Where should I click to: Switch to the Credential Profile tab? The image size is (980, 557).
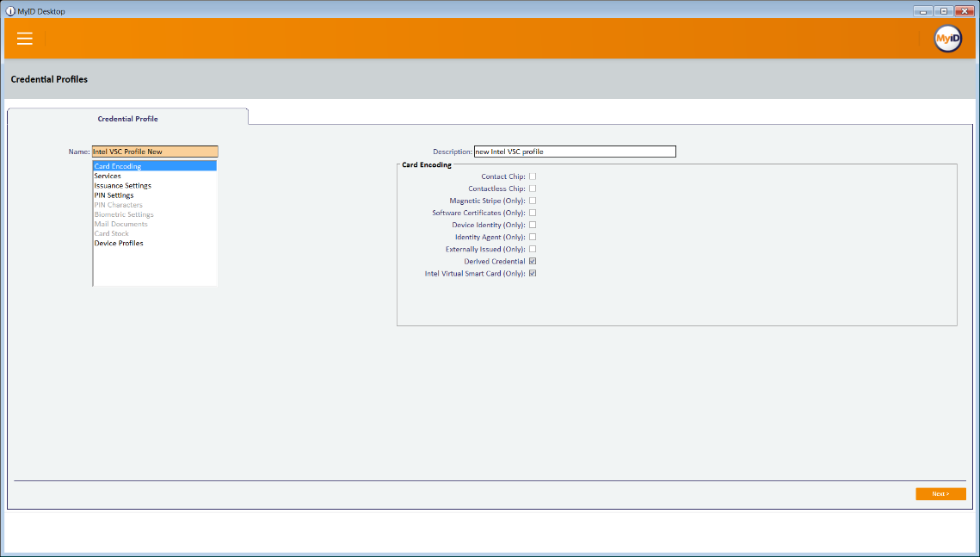[127, 118]
